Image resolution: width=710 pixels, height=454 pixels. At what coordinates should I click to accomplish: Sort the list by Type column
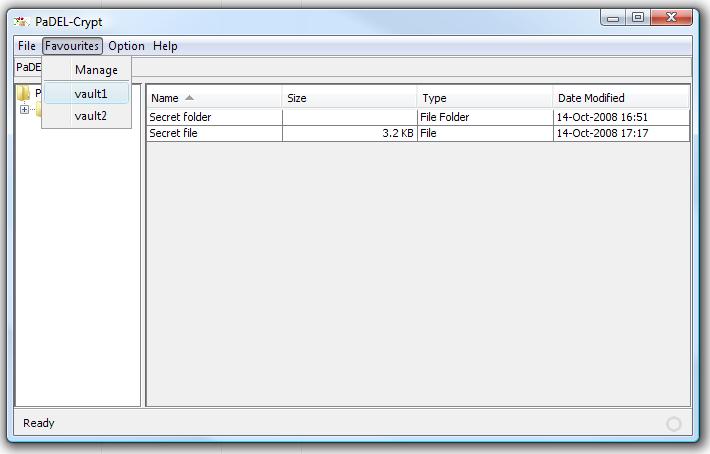pyautogui.click(x=485, y=98)
